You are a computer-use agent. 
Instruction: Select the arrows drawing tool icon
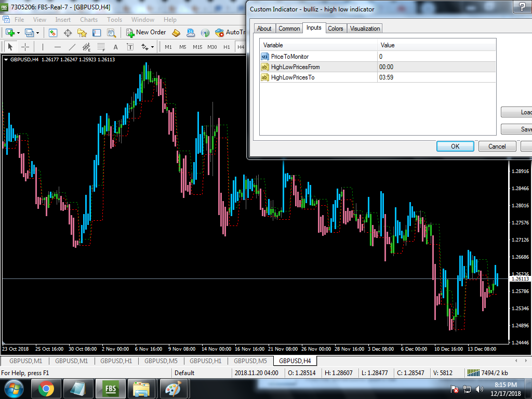[145, 47]
